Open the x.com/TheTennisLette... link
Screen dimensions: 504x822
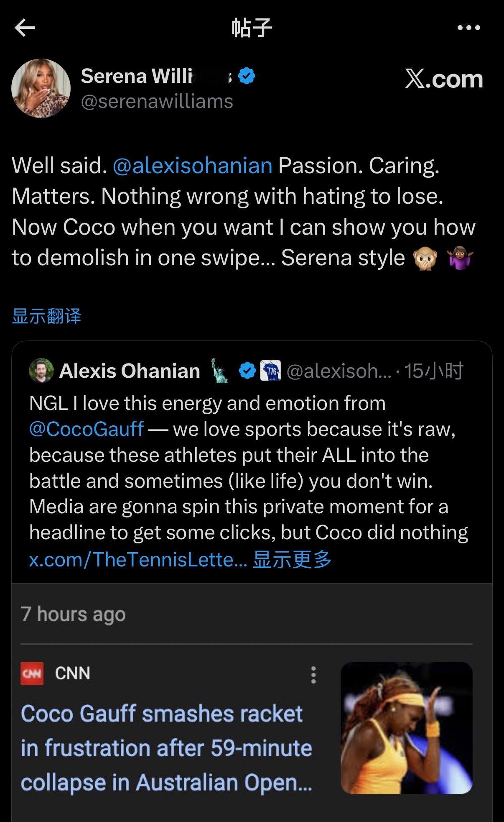coord(138,559)
